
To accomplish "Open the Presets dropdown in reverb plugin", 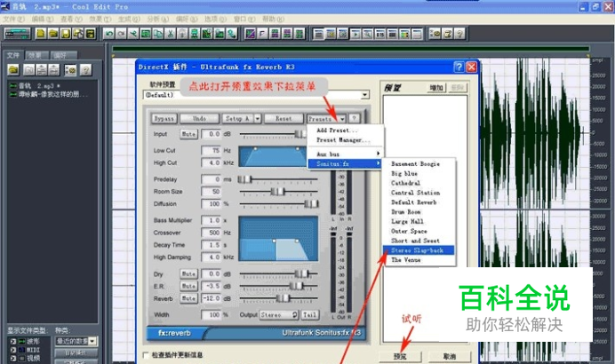I will click(326, 118).
